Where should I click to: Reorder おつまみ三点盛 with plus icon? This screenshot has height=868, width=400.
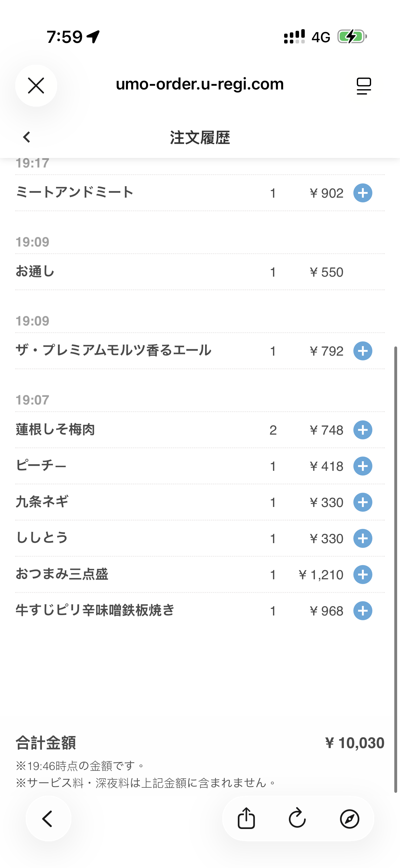363,575
